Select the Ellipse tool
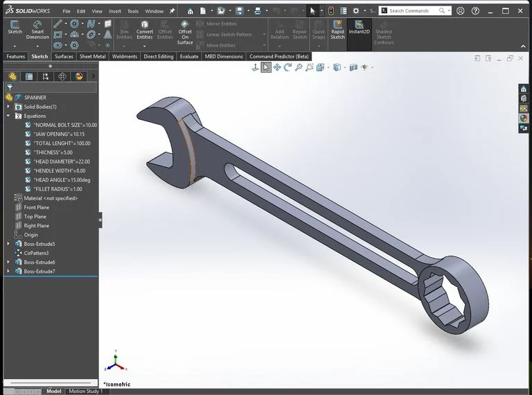 91,34
